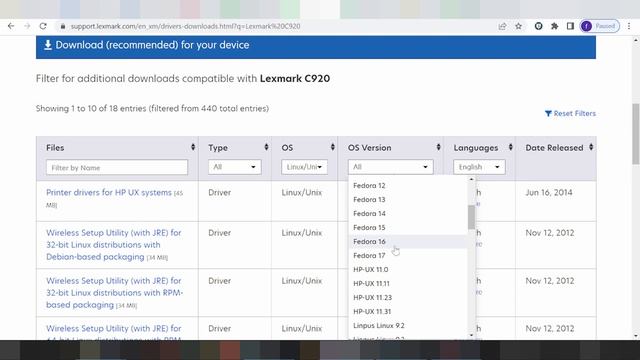This screenshot has width=640, height=360.
Task: Go back using the browser back arrow
Action: coord(11,26)
